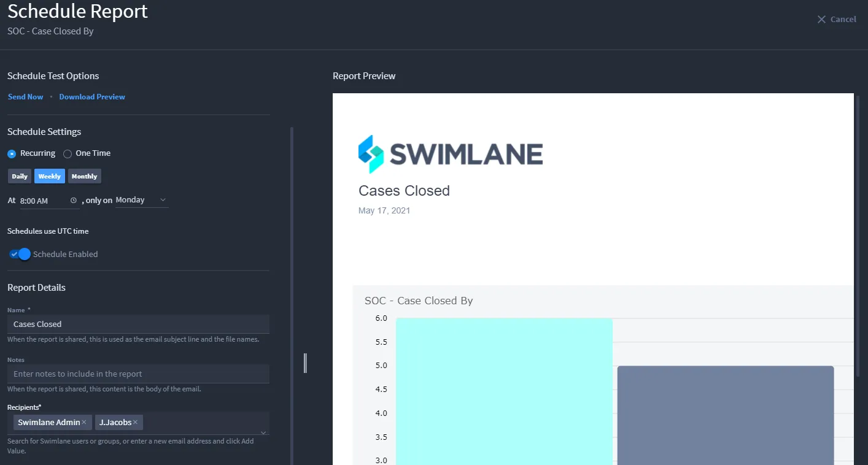Click the May 17, 2021 date text
This screenshot has height=465, width=868.
point(384,210)
